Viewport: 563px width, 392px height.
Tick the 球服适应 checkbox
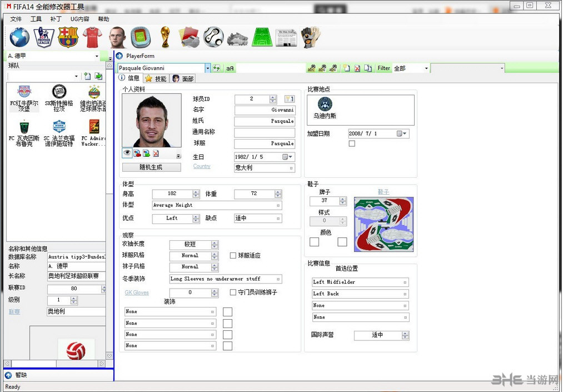coord(233,255)
